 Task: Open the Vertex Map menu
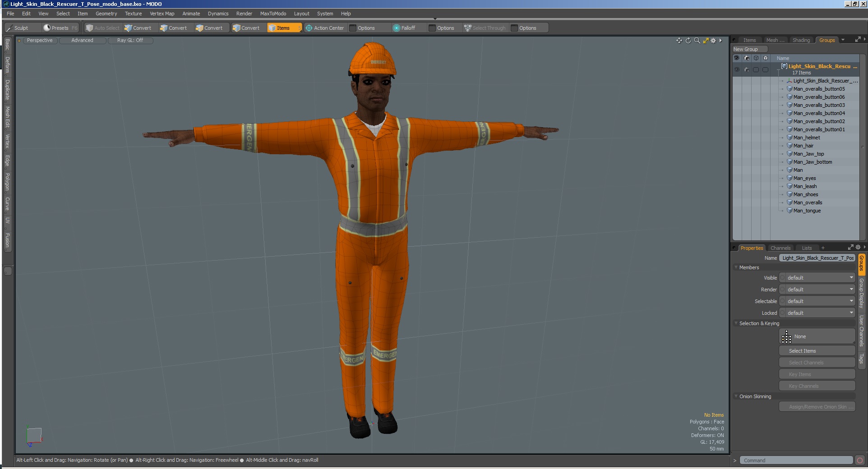(x=162, y=14)
